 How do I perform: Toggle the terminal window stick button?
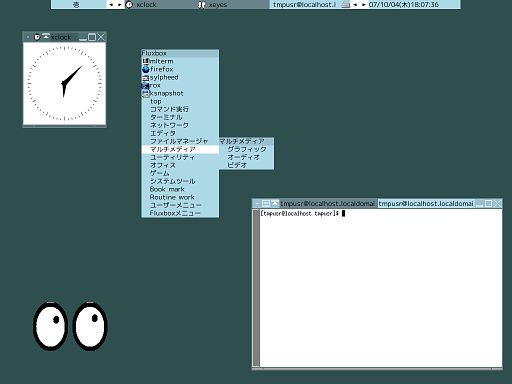[x=257, y=203]
